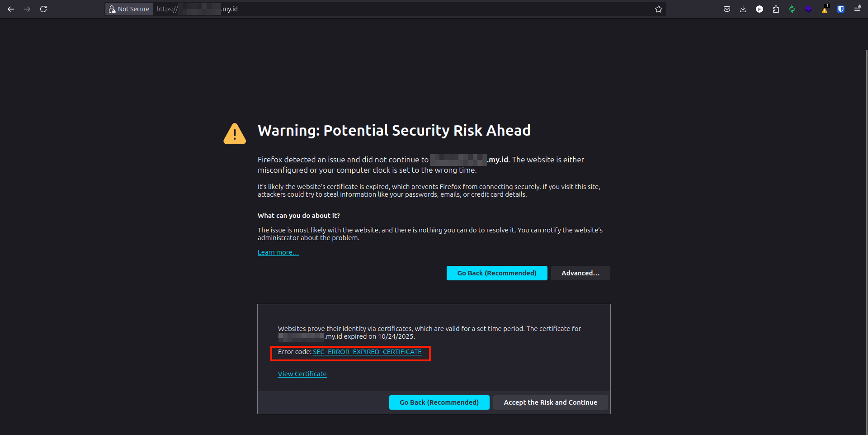Click Accept the Risk and Continue

pos(550,402)
